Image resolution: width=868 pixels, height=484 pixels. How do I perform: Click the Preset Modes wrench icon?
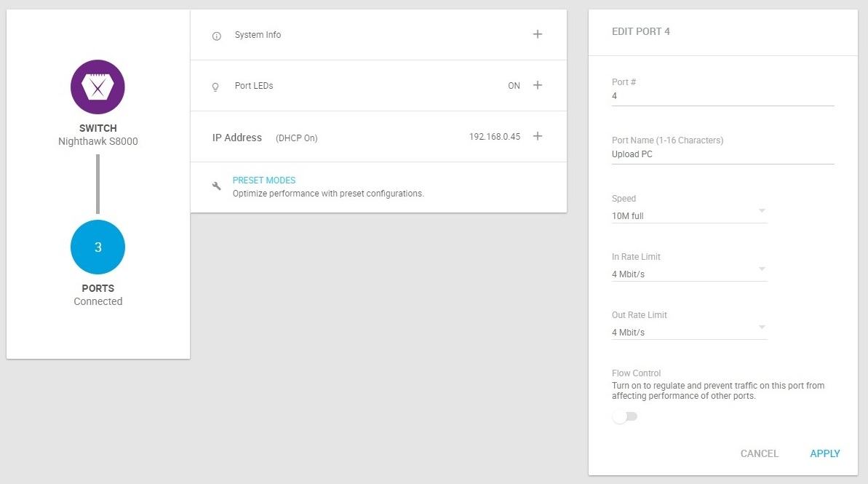[x=216, y=186]
